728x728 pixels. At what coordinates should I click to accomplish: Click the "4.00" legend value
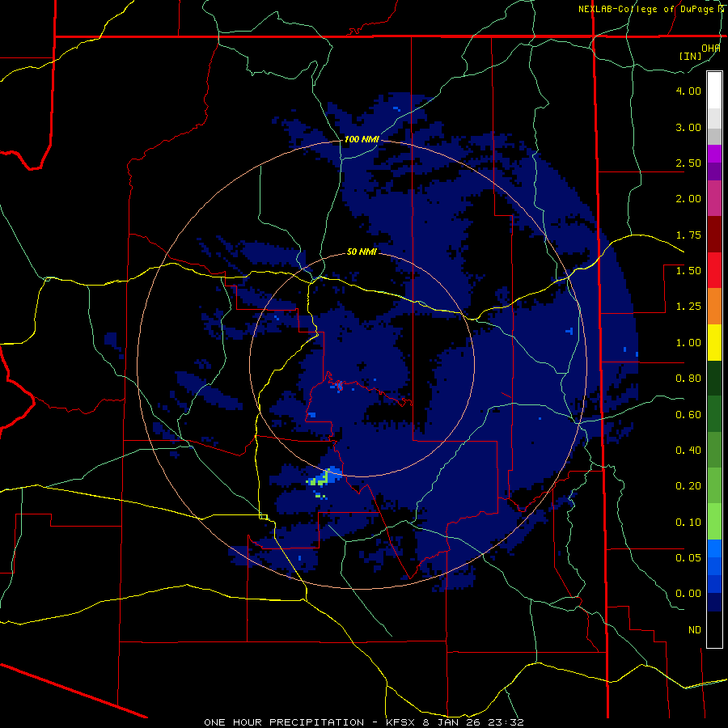click(x=688, y=91)
